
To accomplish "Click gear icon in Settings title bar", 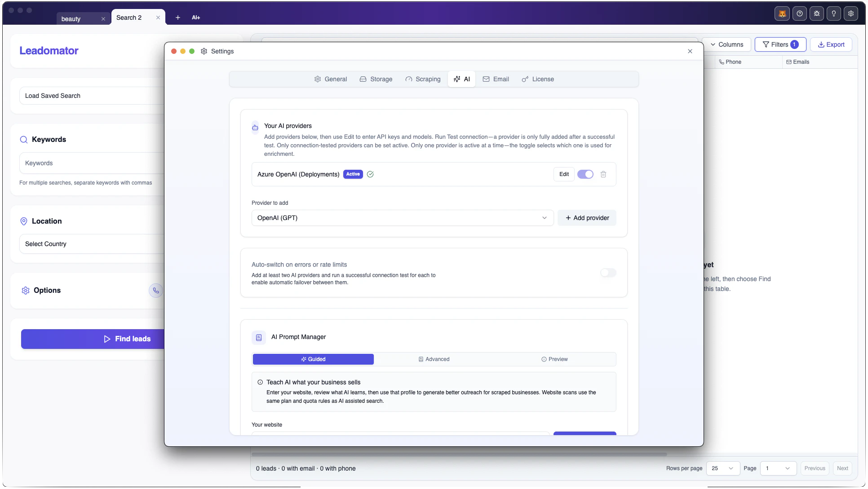I will (204, 51).
